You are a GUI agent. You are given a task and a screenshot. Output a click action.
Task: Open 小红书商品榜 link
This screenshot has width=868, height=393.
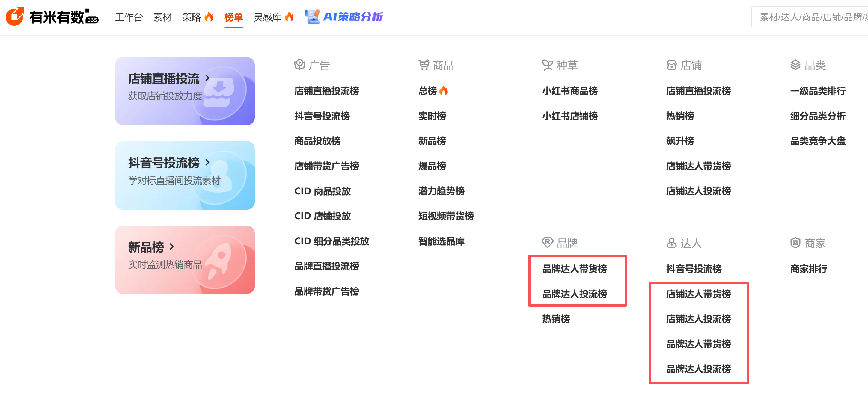[x=570, y=91]
